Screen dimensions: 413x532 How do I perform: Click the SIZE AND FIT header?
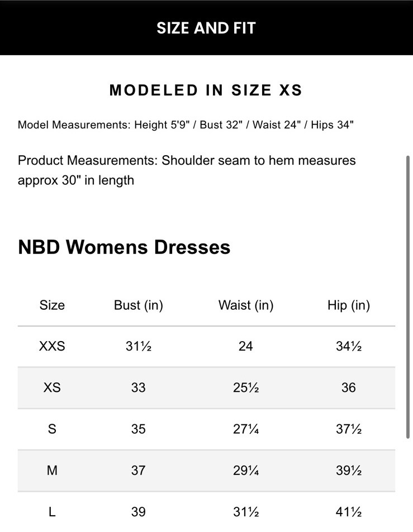(206, 28)
